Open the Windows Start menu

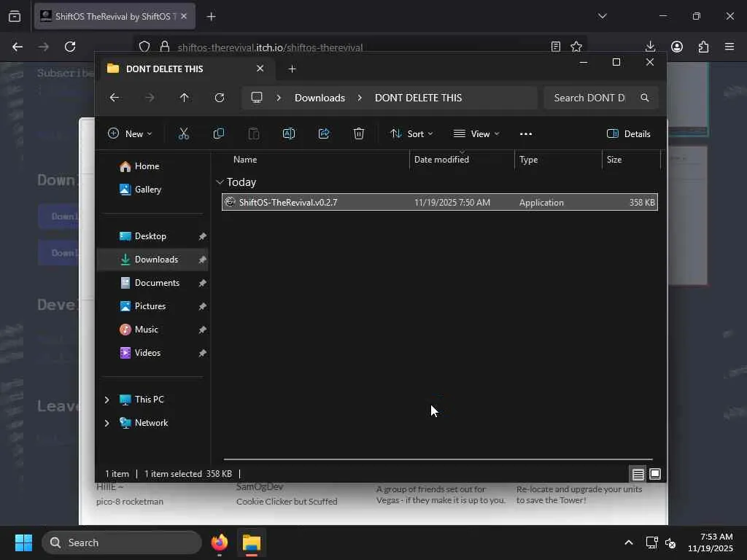tap(23, 542)
